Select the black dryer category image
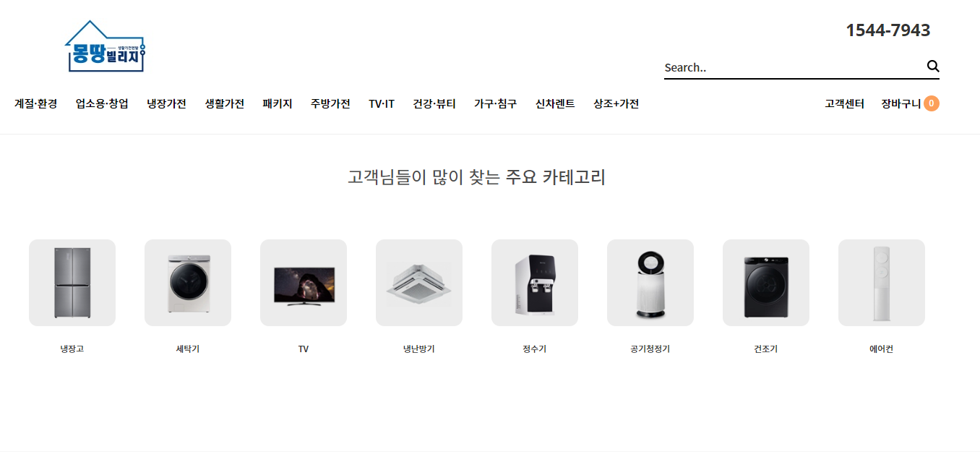980x452 pixels. click(x=766, y=283)
